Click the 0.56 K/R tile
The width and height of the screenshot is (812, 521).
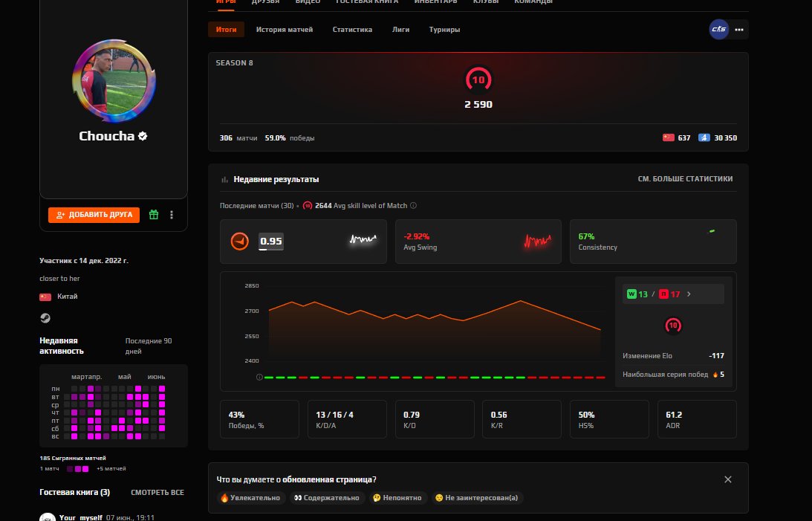pos(522,419)
